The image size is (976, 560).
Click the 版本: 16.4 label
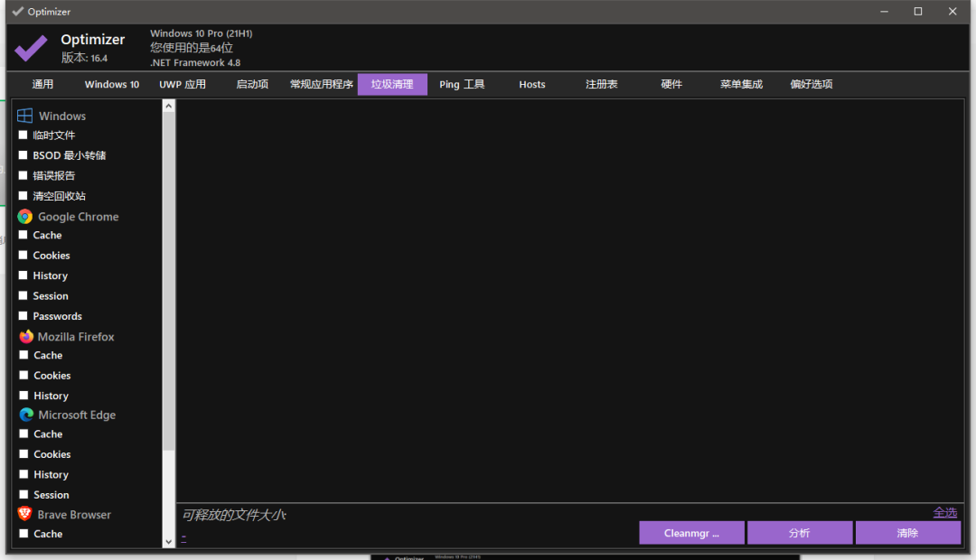[x=84, y=58]
